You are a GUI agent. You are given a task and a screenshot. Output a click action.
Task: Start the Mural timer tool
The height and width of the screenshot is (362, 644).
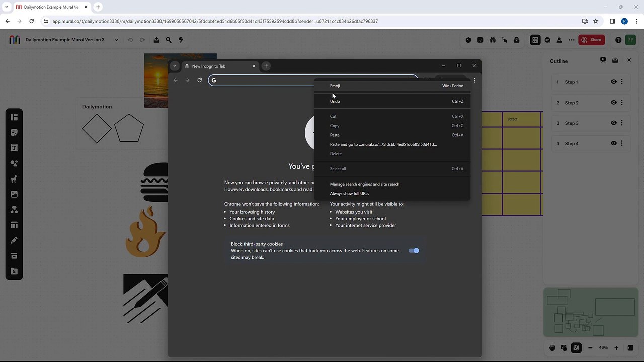[x=468, y=40]
